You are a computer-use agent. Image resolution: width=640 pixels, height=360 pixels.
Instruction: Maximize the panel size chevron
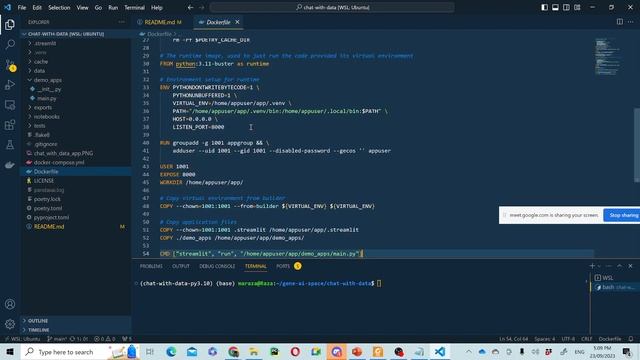[620, 266]
